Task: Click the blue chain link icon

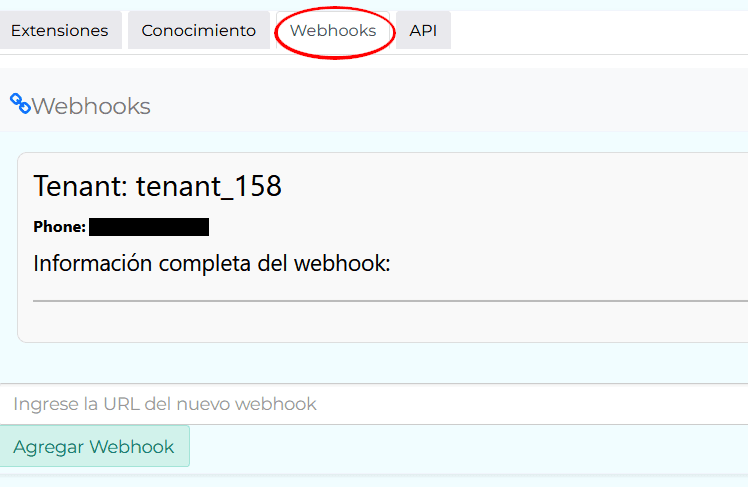Action: tap(20, 104)
